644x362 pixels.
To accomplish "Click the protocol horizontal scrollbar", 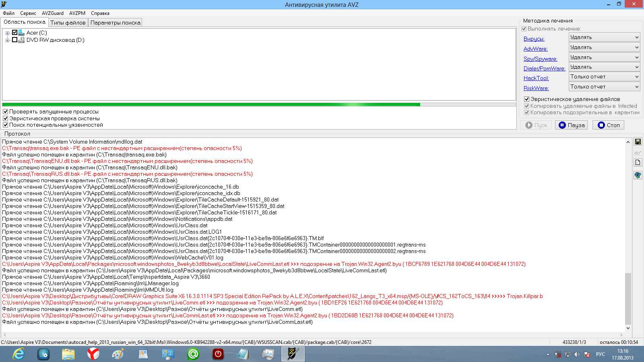I will tap(313, 335).
